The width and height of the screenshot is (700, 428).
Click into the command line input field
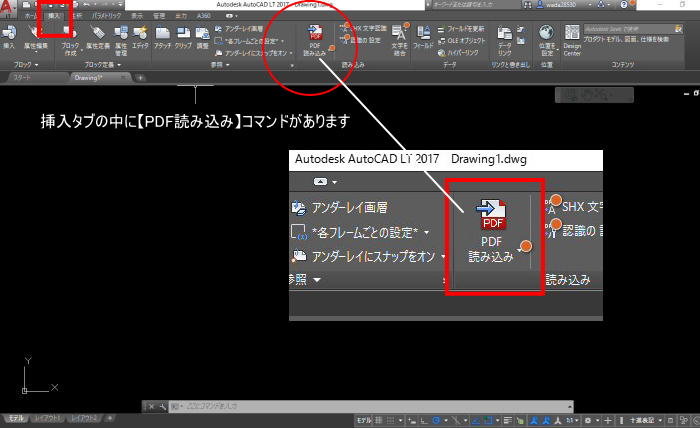pyautogui.click(x=371, y=407)
